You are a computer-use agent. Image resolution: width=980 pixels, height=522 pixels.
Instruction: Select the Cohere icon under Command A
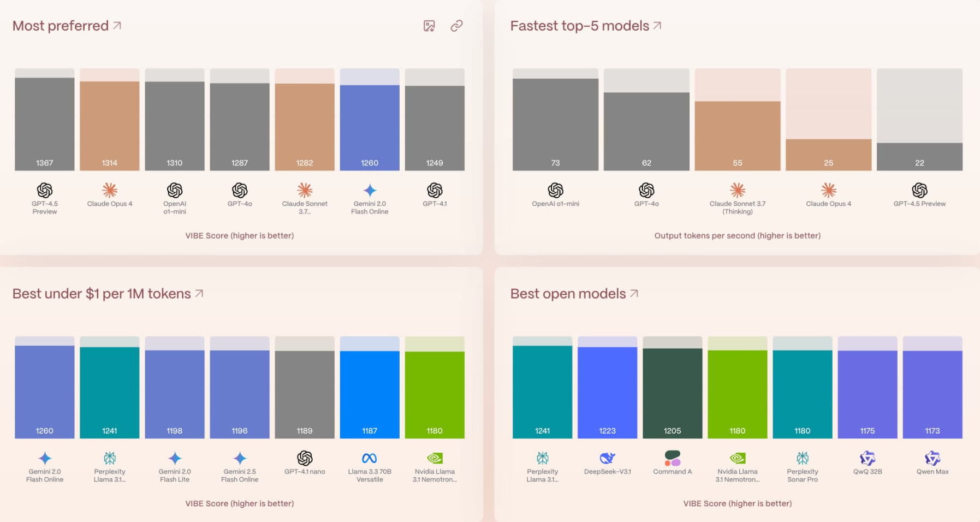tap(672, 459)
